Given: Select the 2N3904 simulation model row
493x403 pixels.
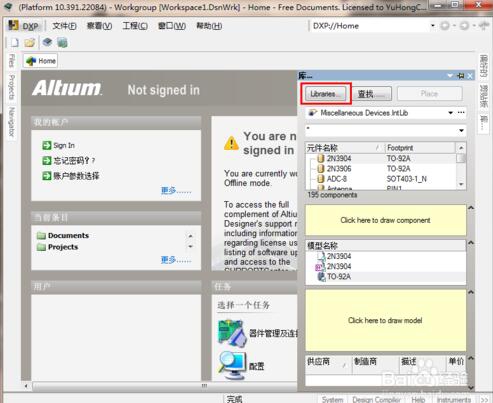Looking at the screenshot, I should [x=386, y=266].
